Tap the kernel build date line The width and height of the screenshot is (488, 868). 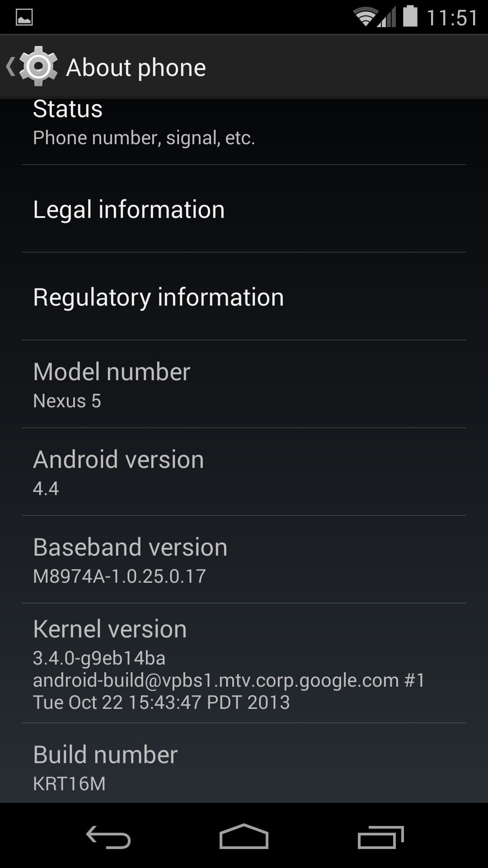(161, 703)
